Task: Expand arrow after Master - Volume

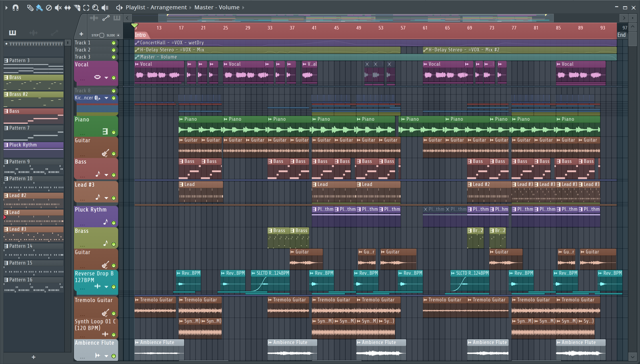Action: coord(243,8)
